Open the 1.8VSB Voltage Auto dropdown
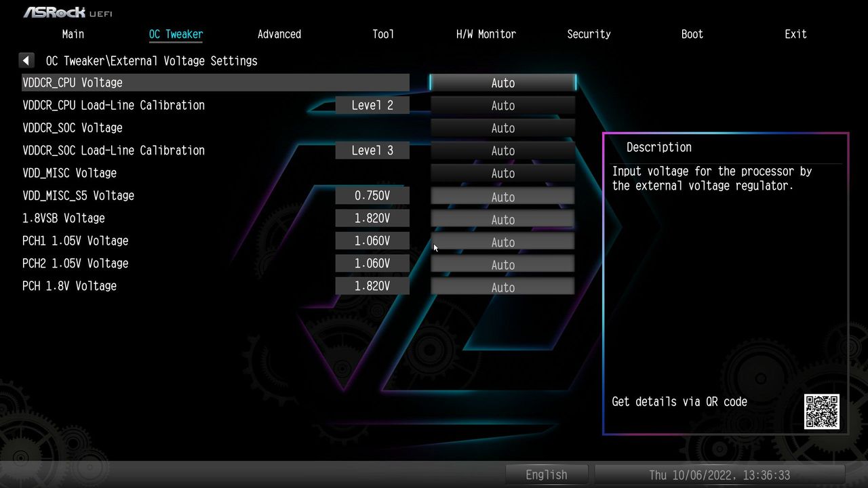 502,220
